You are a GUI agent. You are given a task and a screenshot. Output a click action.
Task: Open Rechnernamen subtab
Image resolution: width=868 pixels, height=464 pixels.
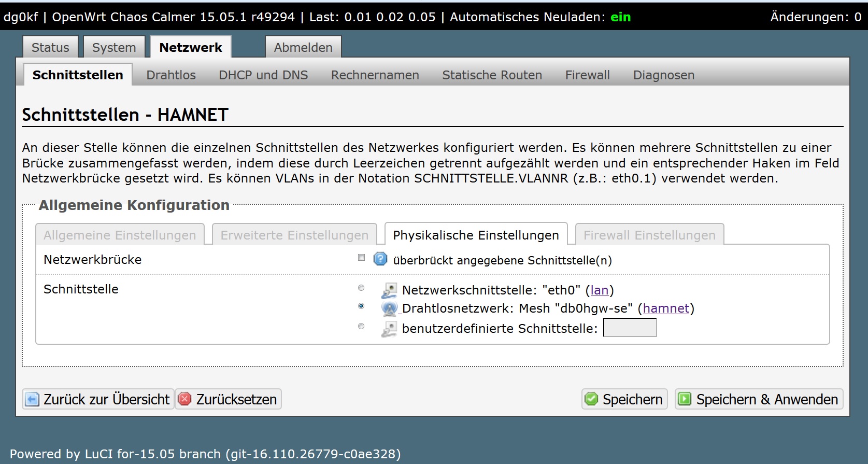pyautogui.click(x=375, y=75)
